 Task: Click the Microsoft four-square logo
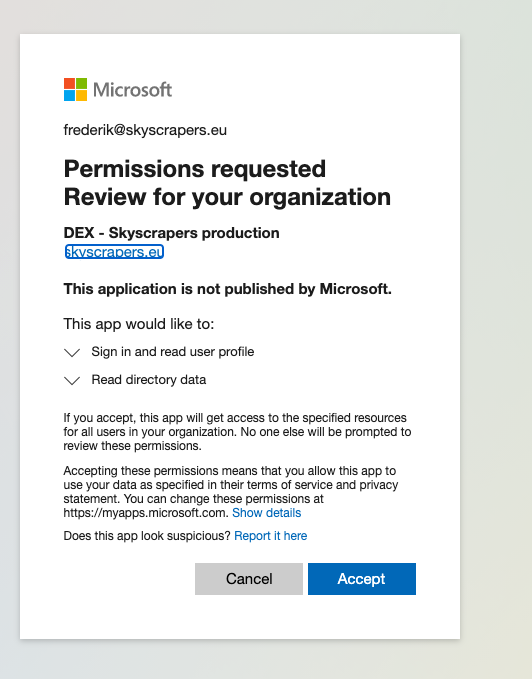pyautogui.click(x=75, y=90)
